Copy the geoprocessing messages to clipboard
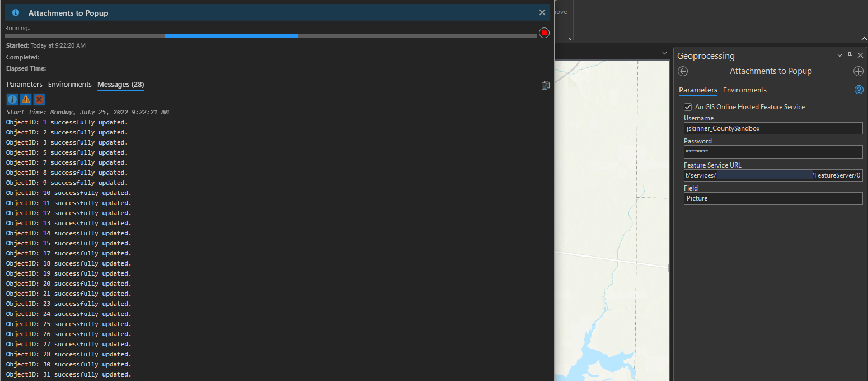Screen dimensions: 868x381 (545, 85)
